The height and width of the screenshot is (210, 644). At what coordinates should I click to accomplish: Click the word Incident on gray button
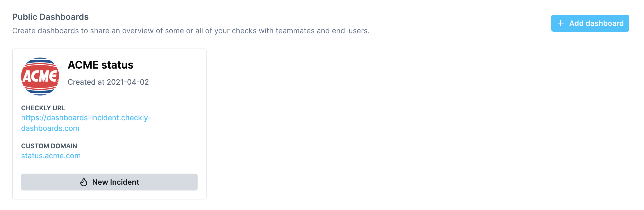tap(124, 182)
